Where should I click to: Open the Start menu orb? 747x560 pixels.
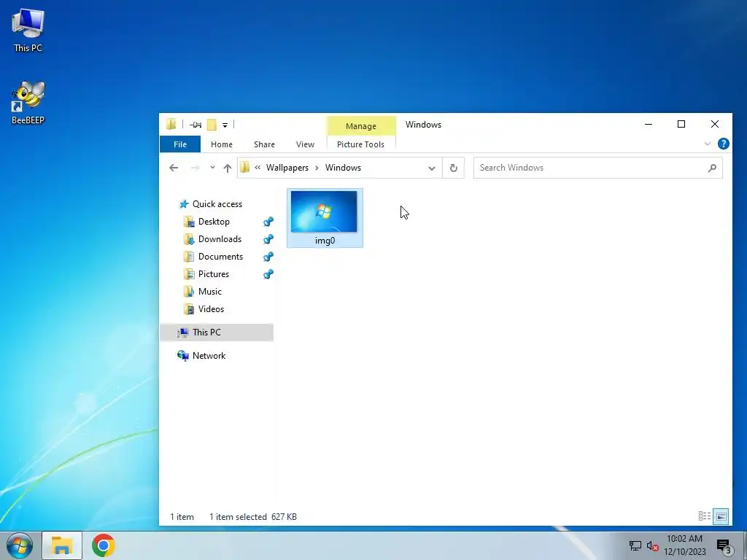coord(20,545)
